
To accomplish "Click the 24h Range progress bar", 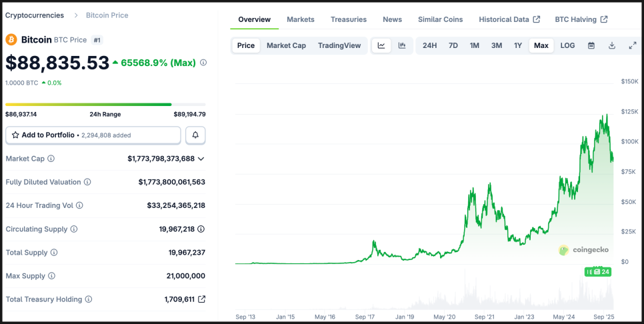I will pos(105,105).
